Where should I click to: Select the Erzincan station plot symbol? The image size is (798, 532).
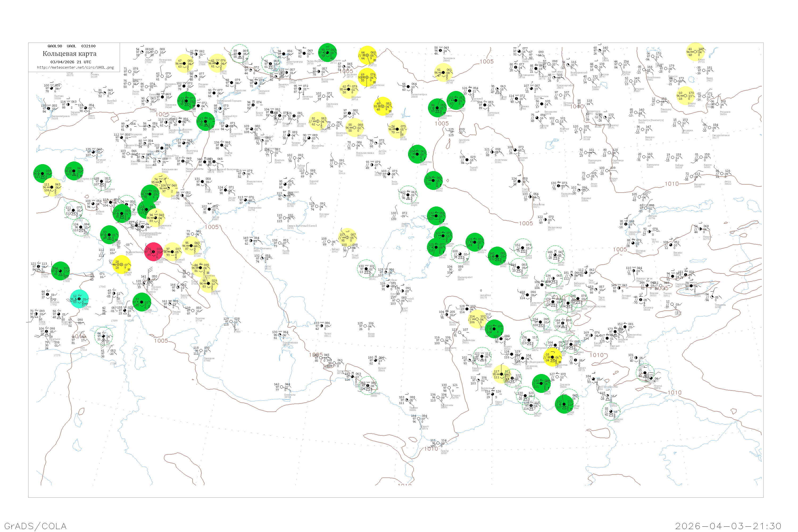(x=48, y=294)
